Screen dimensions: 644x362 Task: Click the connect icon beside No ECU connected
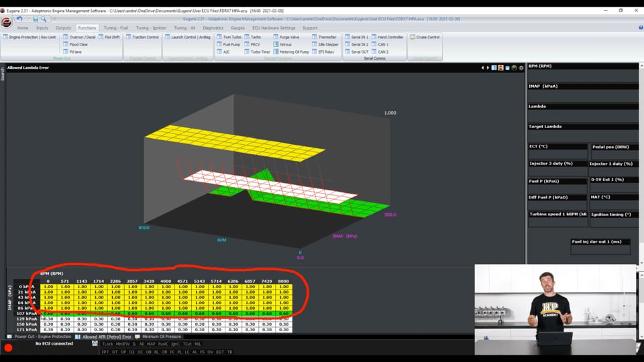[95, 343]
